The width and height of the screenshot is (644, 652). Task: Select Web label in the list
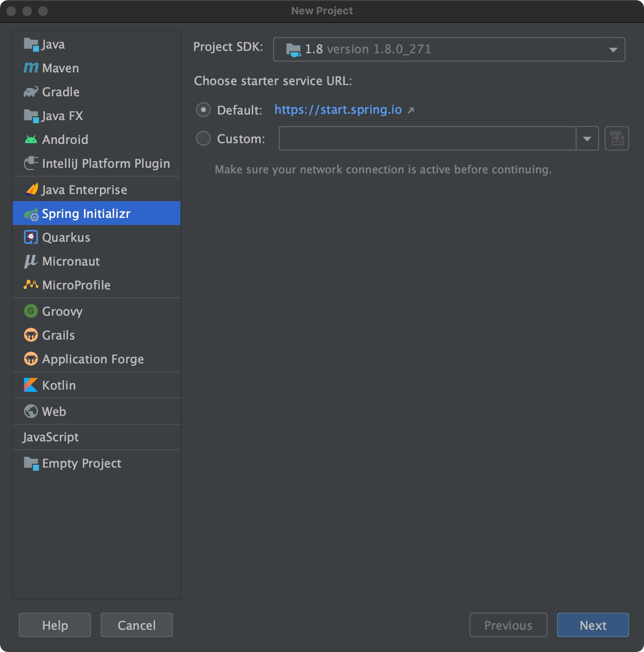coord(54,411)
